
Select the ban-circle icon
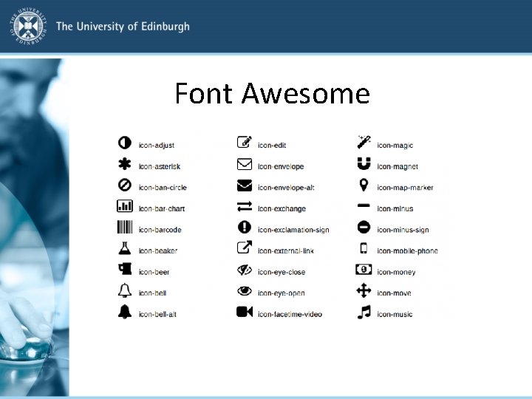(x=125, y=185)
